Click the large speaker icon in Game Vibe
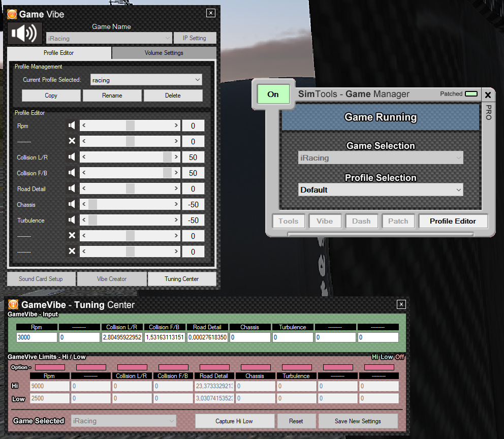 24,34
